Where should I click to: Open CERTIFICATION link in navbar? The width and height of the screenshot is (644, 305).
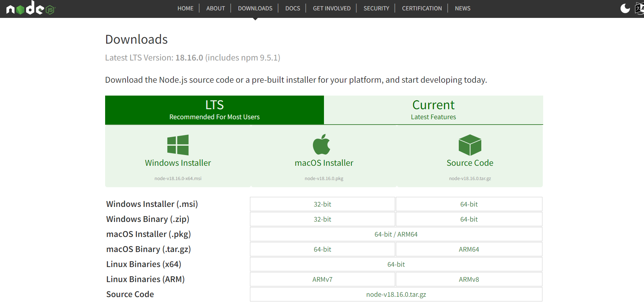[x=422, y=8]
